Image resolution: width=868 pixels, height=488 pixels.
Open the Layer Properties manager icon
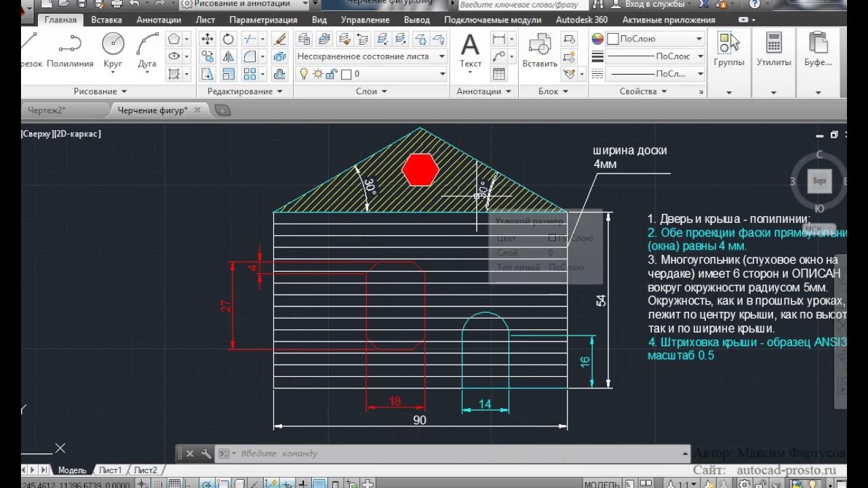(304, 39)
